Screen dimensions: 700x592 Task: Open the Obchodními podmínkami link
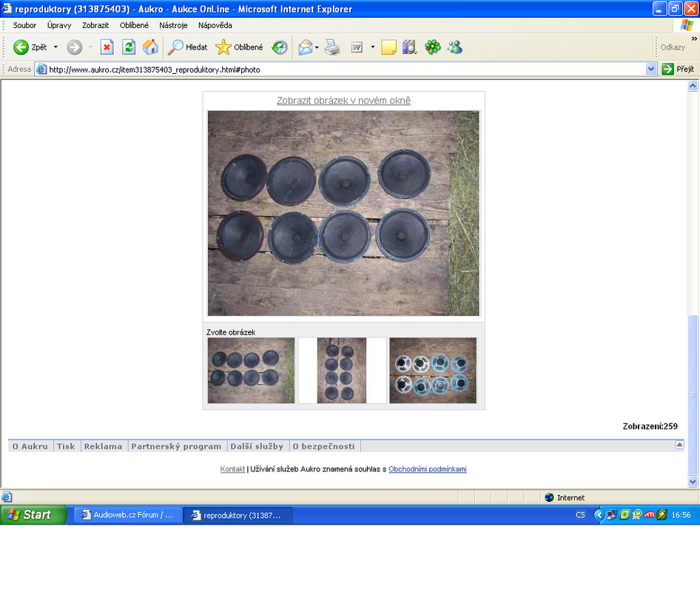(428, 468)
